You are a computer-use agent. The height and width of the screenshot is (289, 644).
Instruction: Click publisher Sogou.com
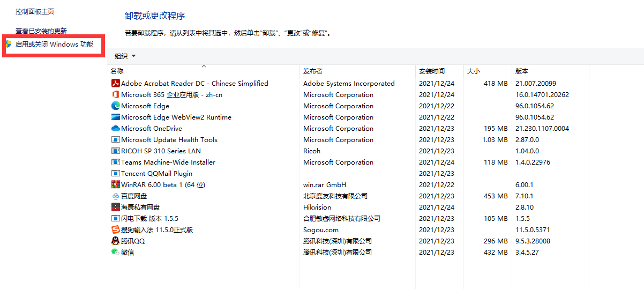(x=321, y=229)
